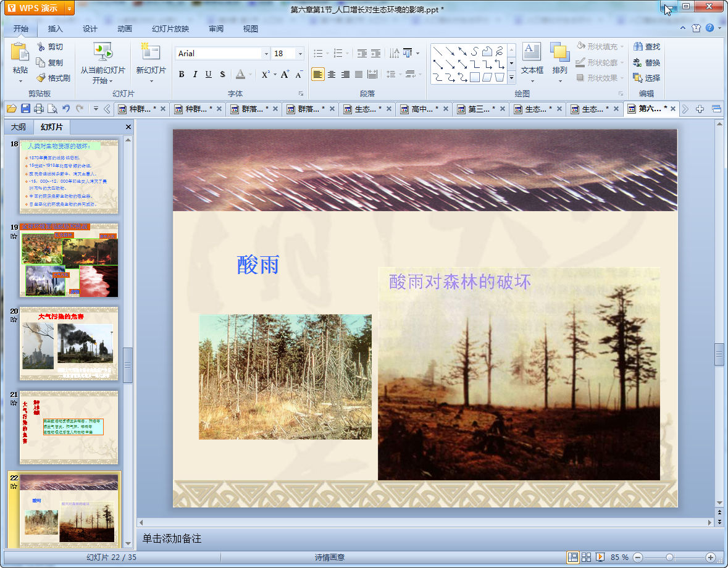Open the font size 18 dropdown

[x=300, y=54]
